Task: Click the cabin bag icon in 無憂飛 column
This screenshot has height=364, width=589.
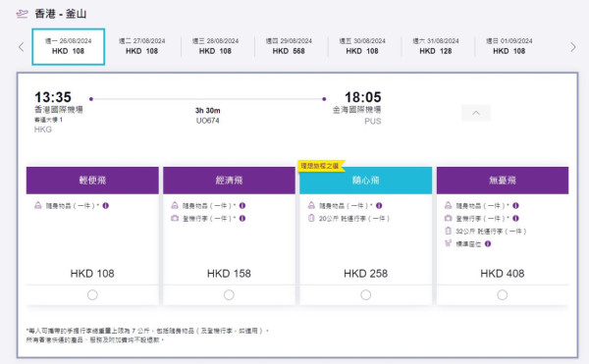Action: click(x=449, y=218)
